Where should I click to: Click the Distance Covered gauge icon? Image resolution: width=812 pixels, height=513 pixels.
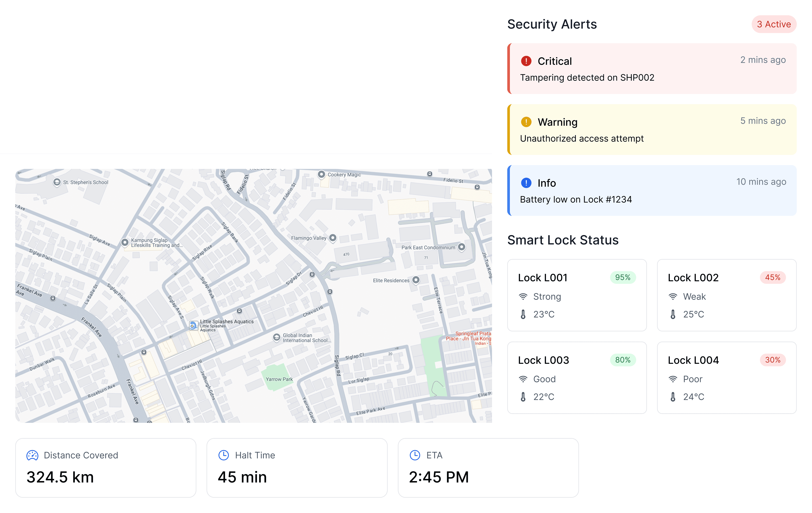(32, 455)
